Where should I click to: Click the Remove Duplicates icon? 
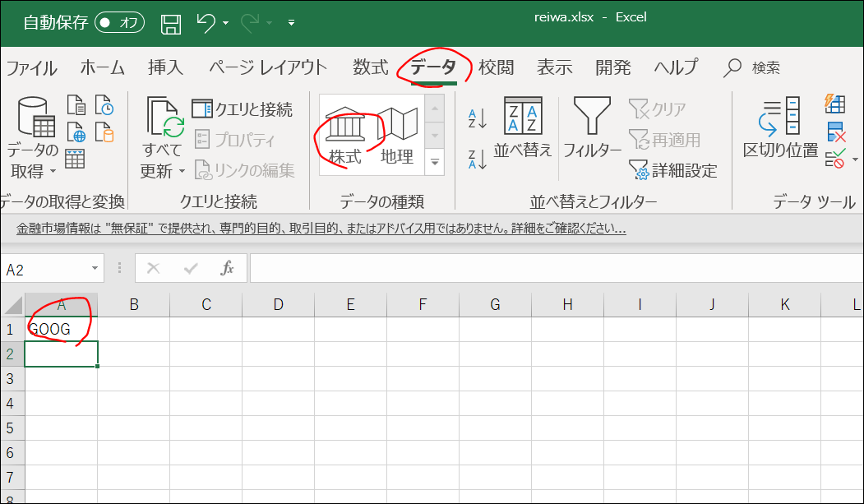pos(836,132)
